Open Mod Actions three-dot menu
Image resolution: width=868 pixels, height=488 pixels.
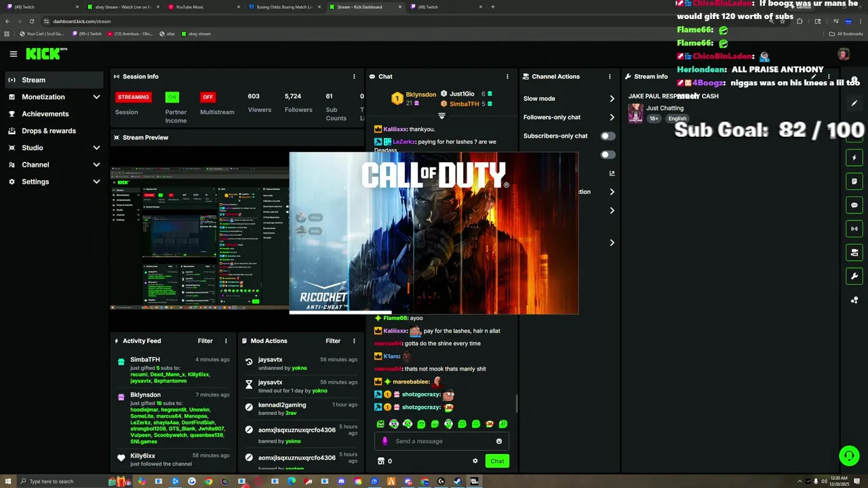tap(353, 341)
